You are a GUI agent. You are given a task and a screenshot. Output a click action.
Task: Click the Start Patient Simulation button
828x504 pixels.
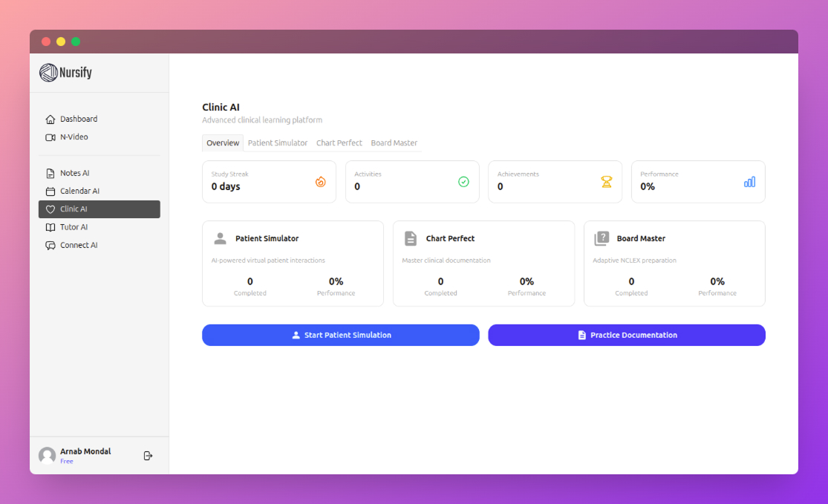pos(341,335)
